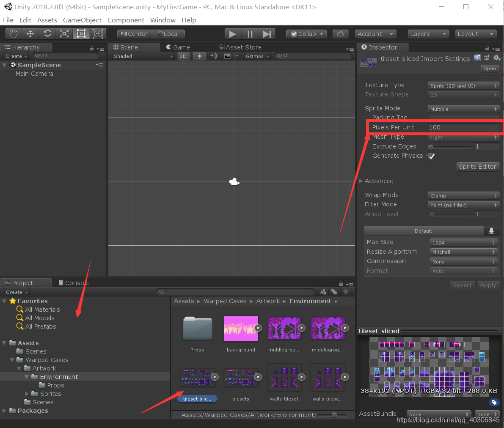Open the Account dropdown button
This screenshot has width=504, height=428.
[375, 34]
